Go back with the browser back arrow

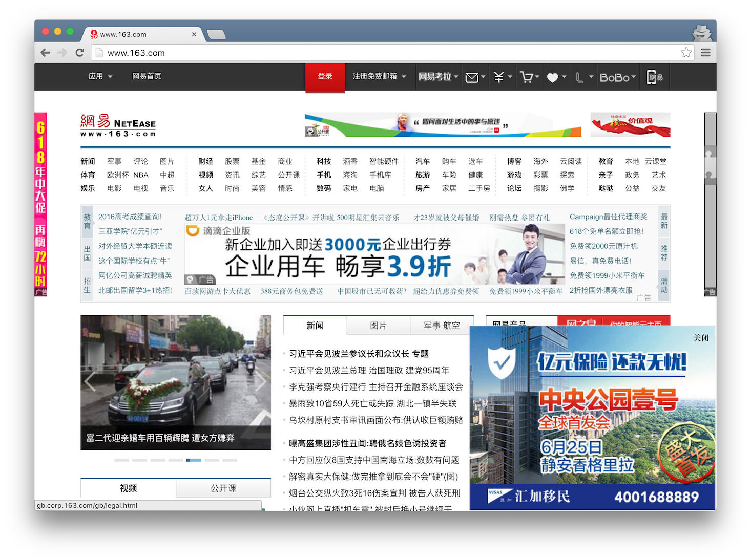(x=46, y=53)
